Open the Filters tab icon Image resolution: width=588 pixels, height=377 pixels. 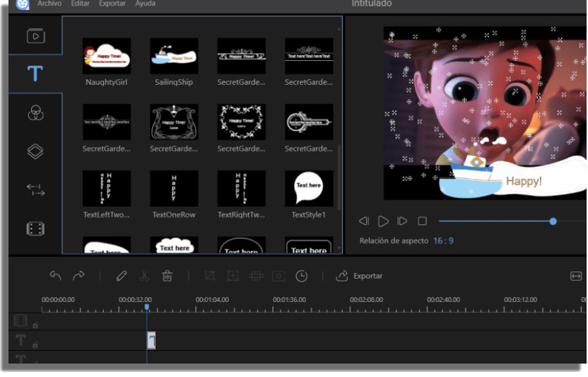(x=35, y=112)
